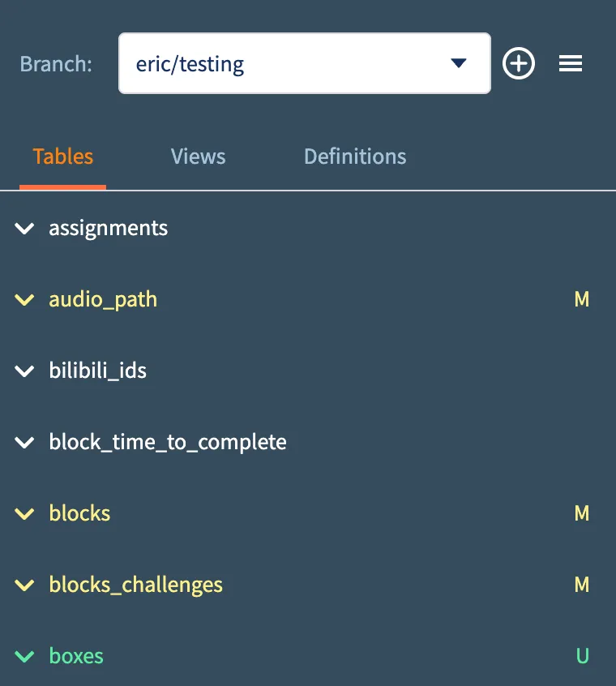Select the blocks_challenges table
This screenshot has height=686, width=616.
pyautogui.click(x=135, y=585)
